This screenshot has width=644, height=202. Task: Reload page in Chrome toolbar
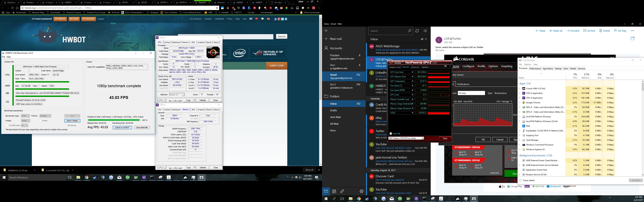[12, 8]
